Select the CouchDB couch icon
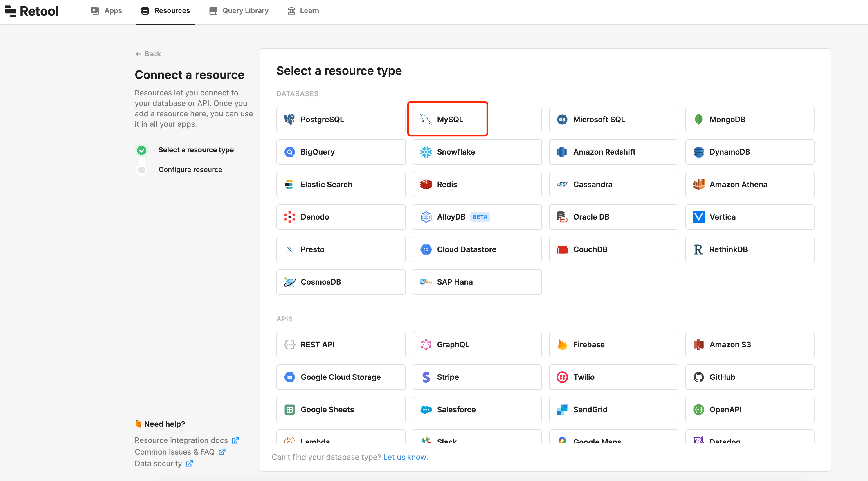 [x=562, y=249]
